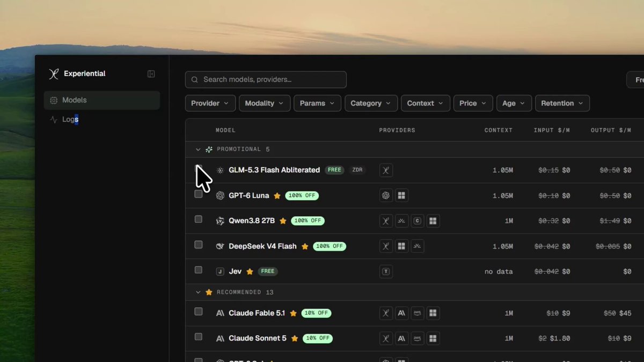Click the ZDR badge on GLM-5.3 Flash Abliterated
This screenshot has height=362, width=644.
[357, 170]
